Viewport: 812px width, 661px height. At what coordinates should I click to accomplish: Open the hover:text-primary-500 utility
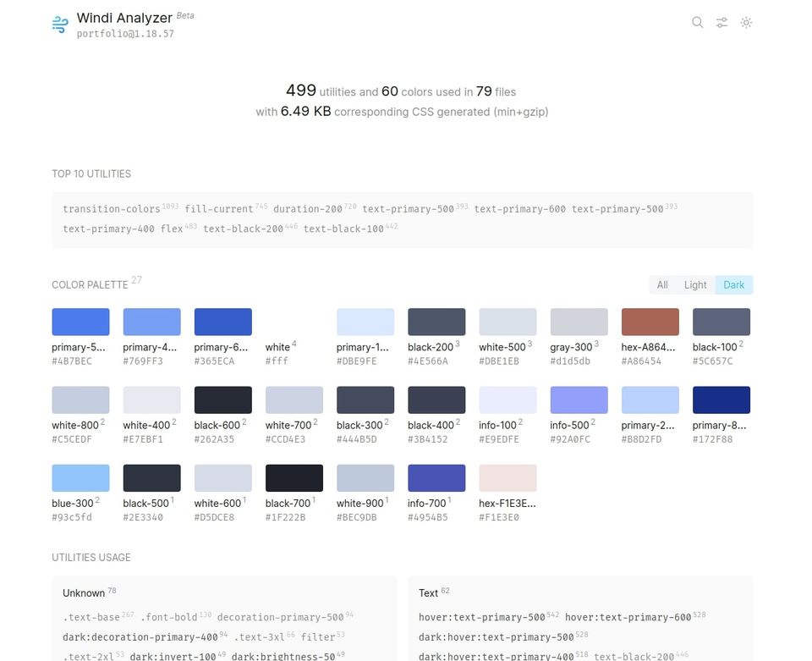(481, 617)
